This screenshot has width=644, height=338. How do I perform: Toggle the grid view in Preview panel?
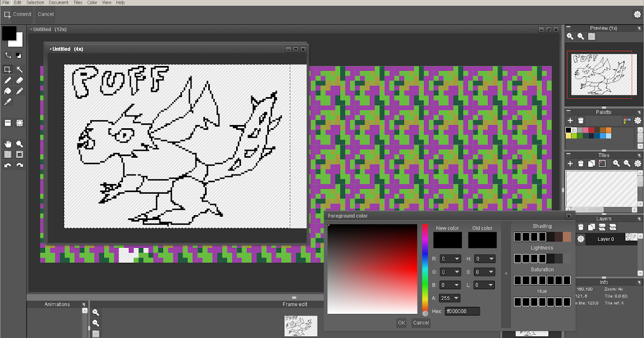591,36
